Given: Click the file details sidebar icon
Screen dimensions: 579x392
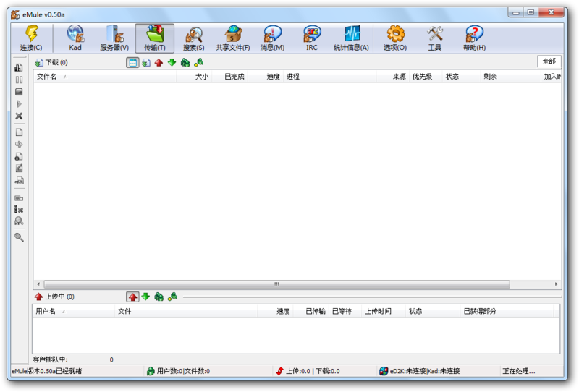Looking at the screenshot, I should tap(19, 156).
